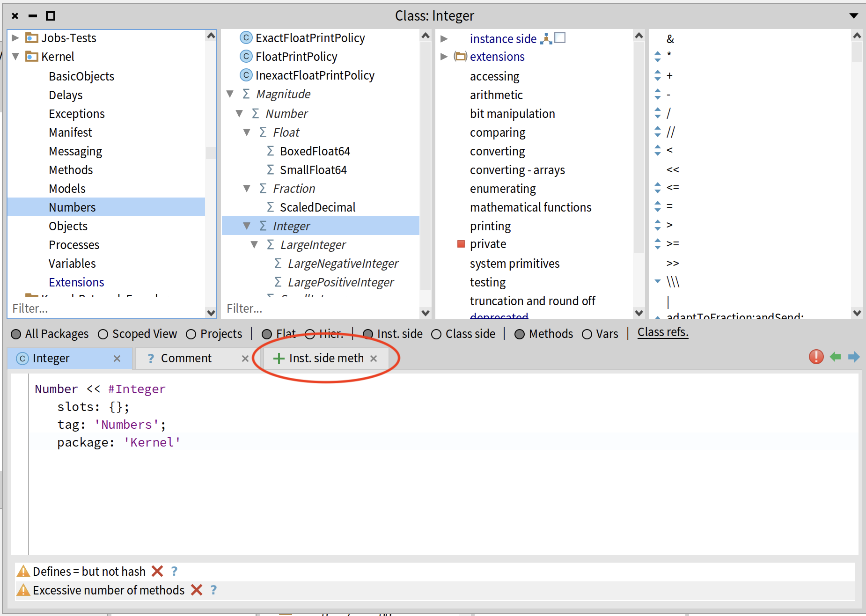Screen dimensions: 866x616
Task: Collapse the Integer class subtree
Action: [x=247, y=226]
